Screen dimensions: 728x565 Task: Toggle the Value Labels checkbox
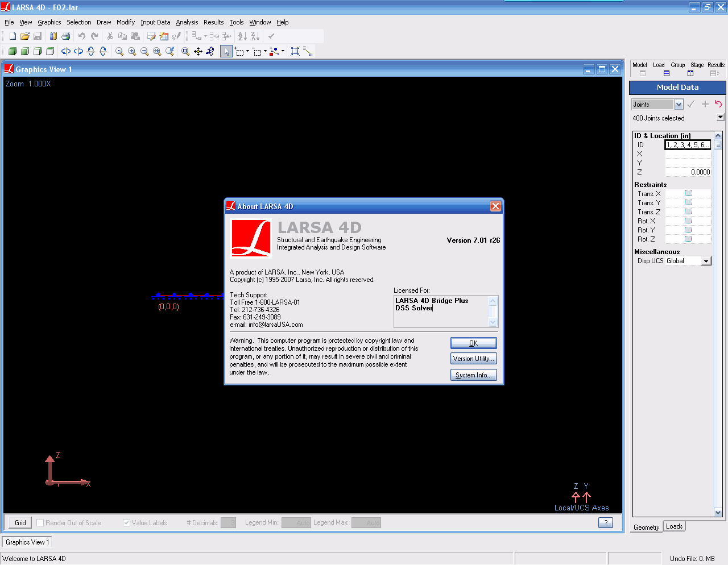[127, 522]
